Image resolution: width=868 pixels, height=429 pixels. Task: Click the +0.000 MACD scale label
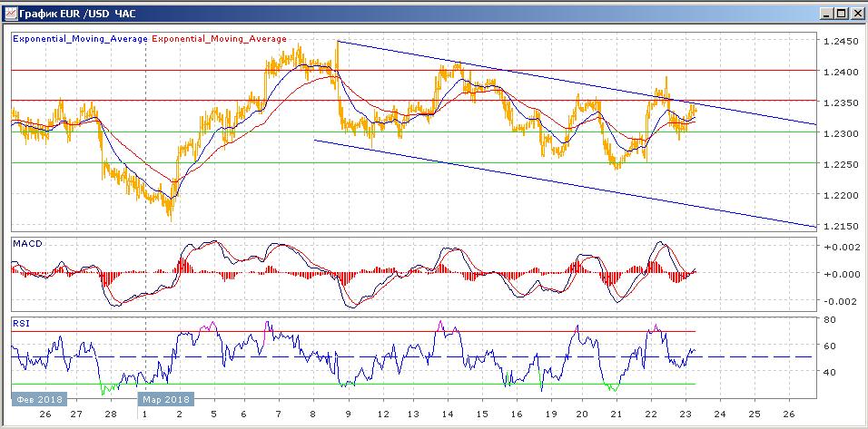click(841, 274)
